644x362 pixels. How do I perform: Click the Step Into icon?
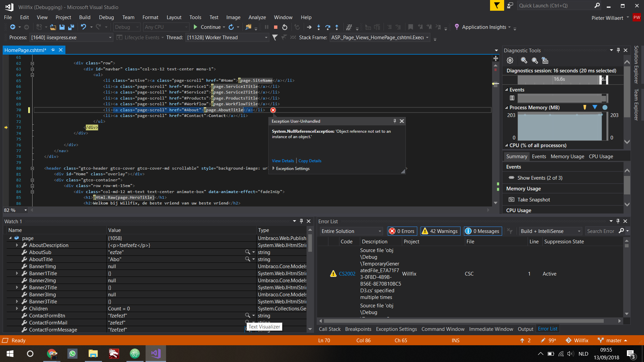[319, 27]
